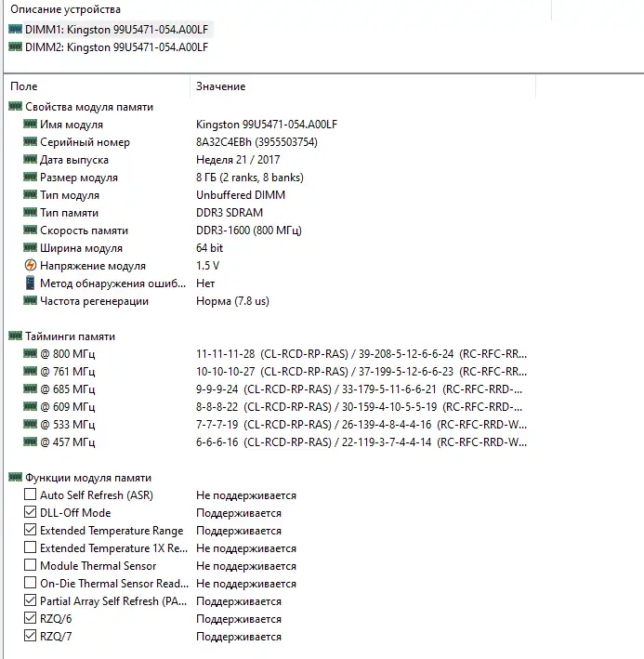Select the 'Функции модуля памяти' group label

(88, 478)
